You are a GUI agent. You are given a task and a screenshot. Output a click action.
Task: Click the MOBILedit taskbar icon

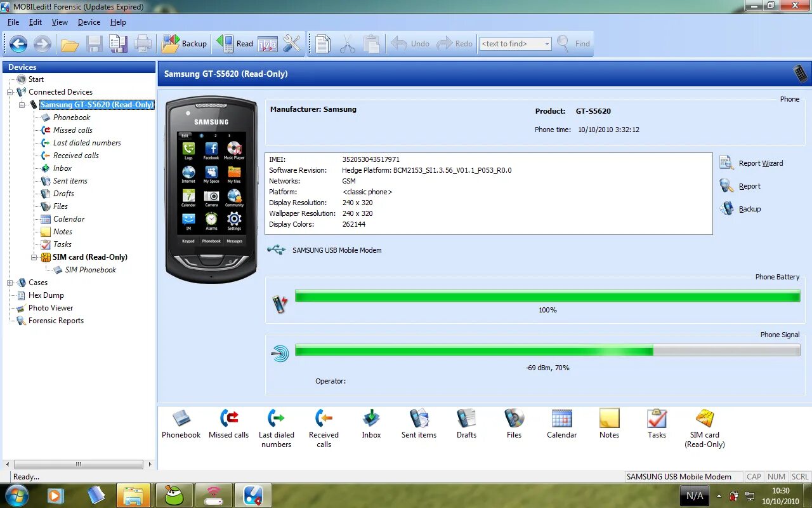(x=252, y=495)
